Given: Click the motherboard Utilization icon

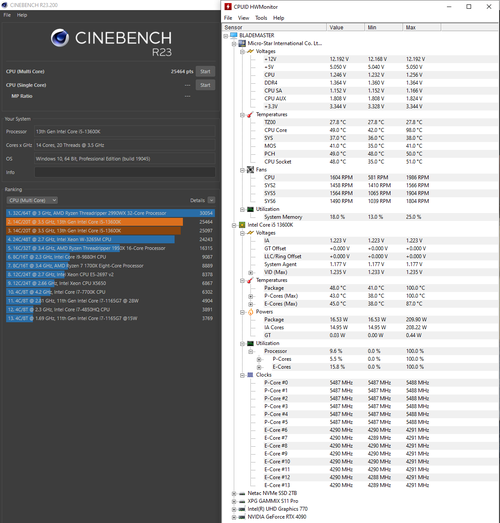Looking at the screenshot, I should click(x=250, y=209).
